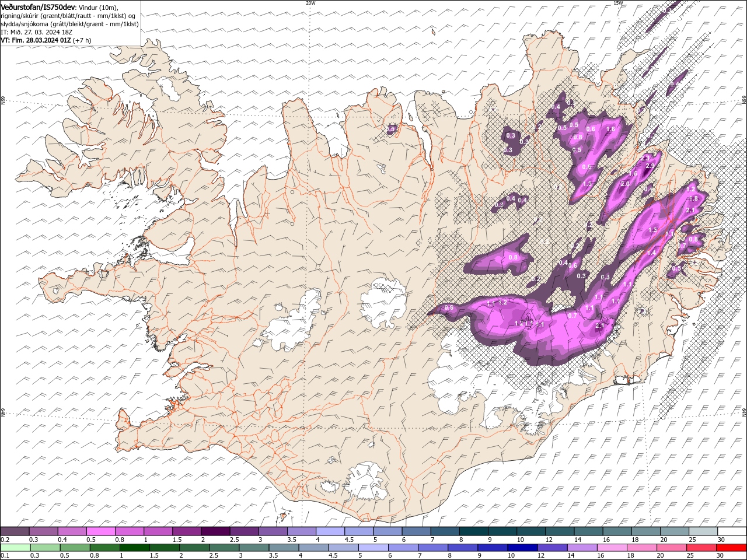747x560 pixels.
Task: Click the 1.8 precipitation value on map
Action: click(x=693, y=199)
